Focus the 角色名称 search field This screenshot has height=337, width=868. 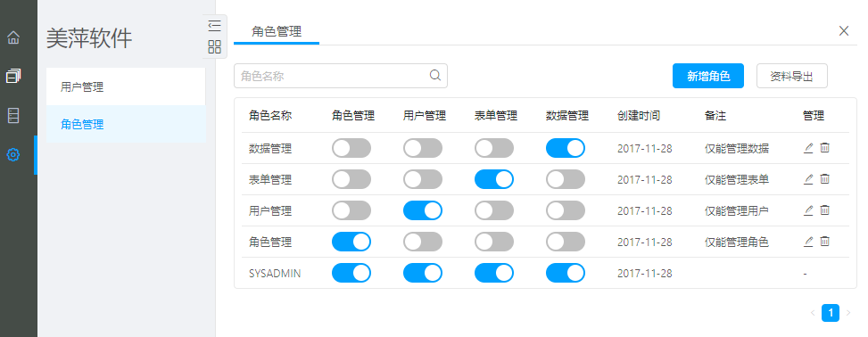tap(341, 76)
